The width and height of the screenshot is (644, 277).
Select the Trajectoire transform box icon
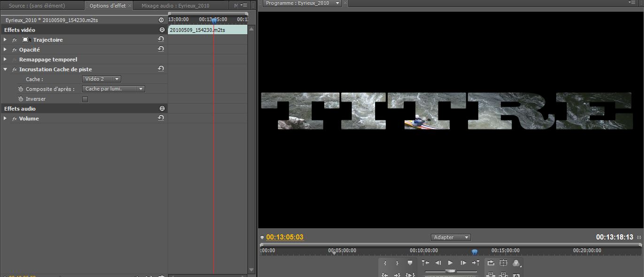(x=26, y=40)
